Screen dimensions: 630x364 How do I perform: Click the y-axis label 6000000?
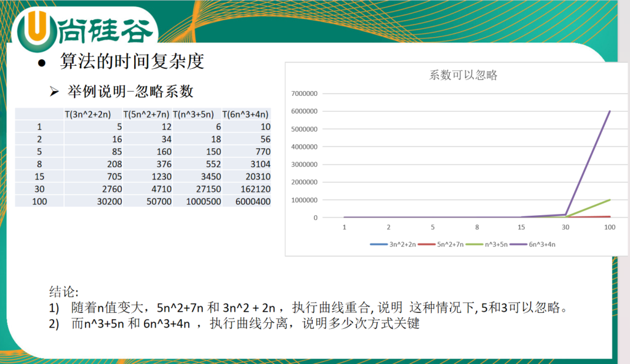point(304,111)
